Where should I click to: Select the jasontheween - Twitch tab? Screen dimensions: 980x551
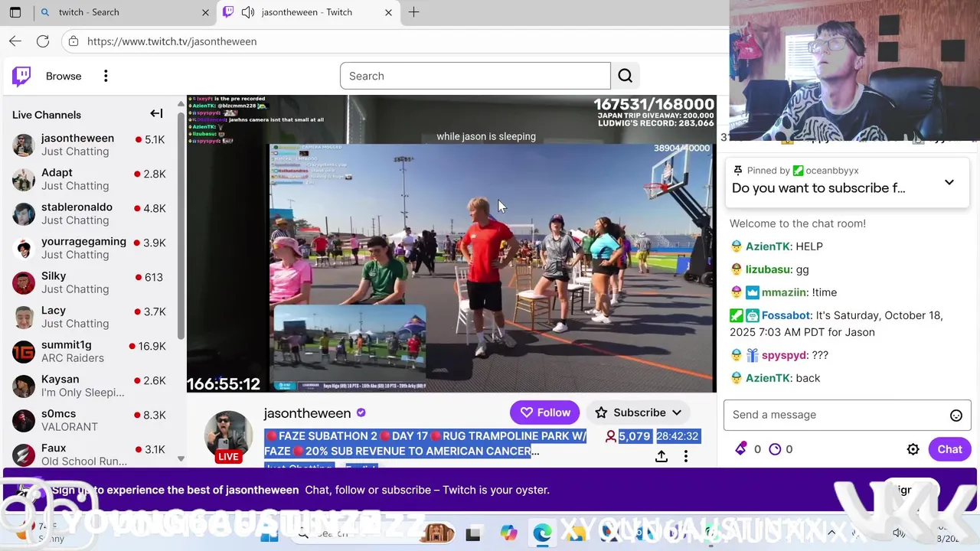(x=306, y=12)
